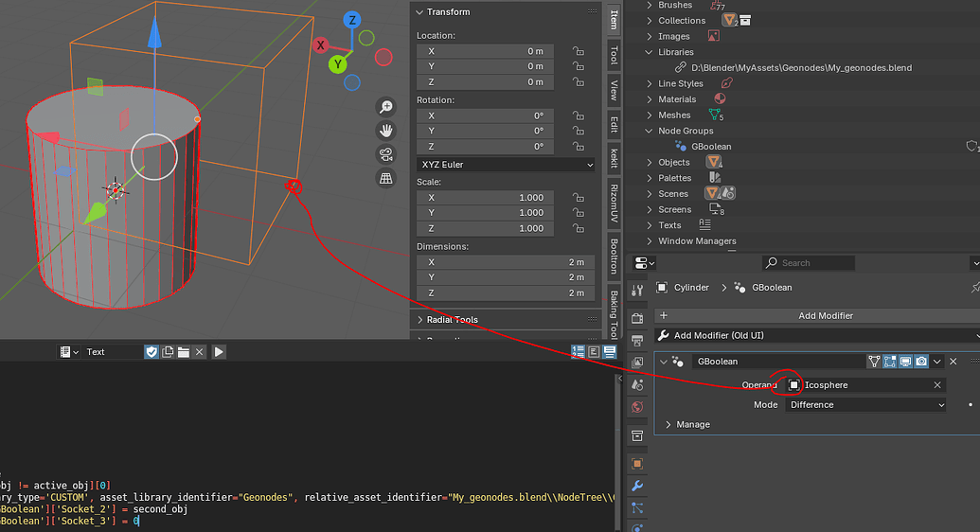Toggle GBoolean show in viewport

pos(905,362)
